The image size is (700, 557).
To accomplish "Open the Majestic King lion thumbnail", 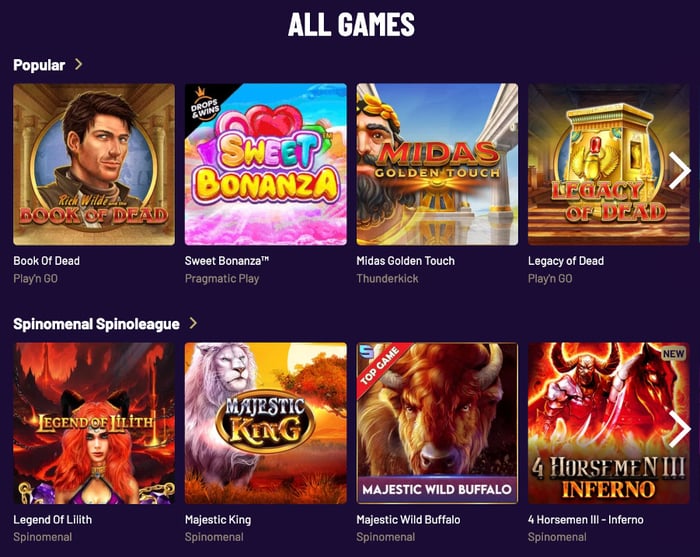I will (x=266, y=423).
